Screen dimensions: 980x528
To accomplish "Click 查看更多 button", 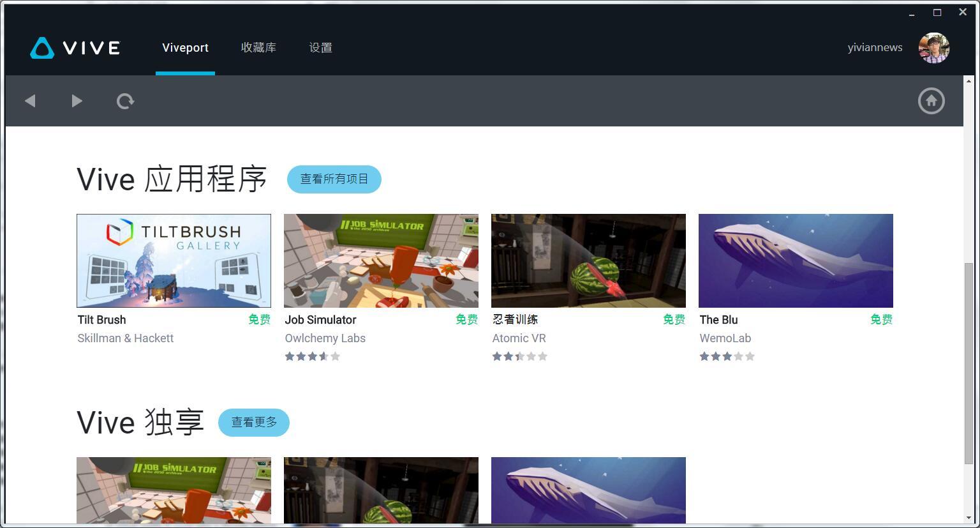I will pos(254,423).
